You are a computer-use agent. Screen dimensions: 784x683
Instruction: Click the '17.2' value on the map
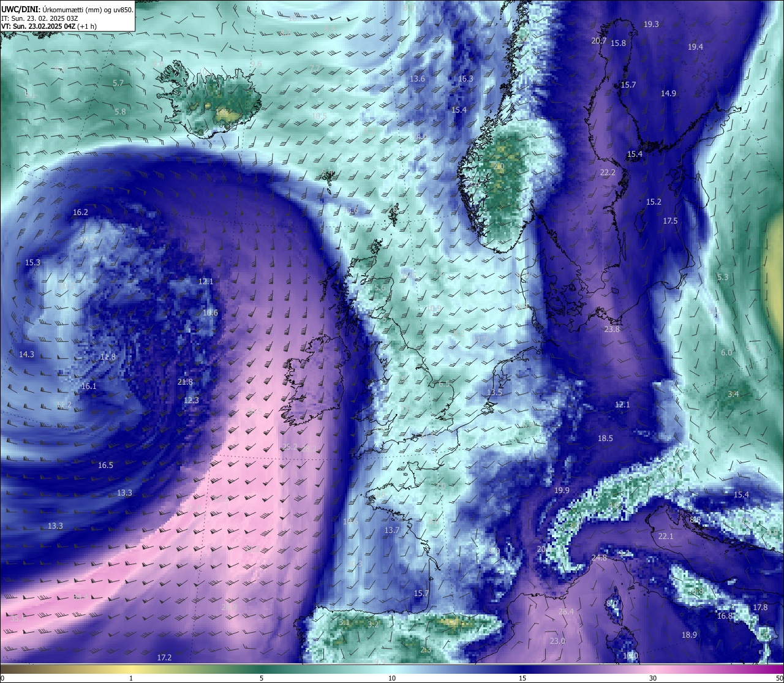point(164,658)
